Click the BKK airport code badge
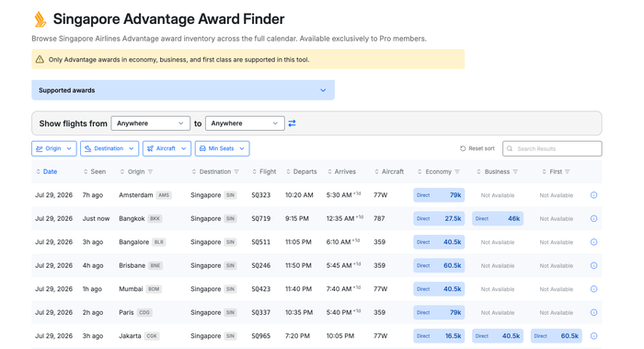Image resolution: width=644 pixels, height=349 pixels. tap(155, 218)
